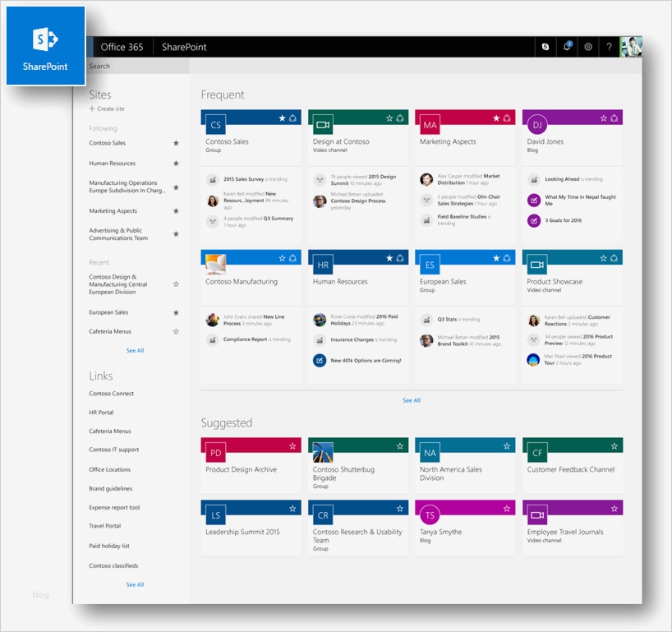Click the ES icon on European Sales card
672x632 pixels.
[x=430, y=265]
